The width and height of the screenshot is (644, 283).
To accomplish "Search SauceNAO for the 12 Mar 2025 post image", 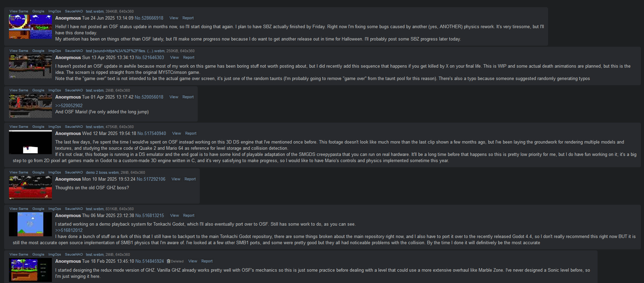I will point(74,127).
